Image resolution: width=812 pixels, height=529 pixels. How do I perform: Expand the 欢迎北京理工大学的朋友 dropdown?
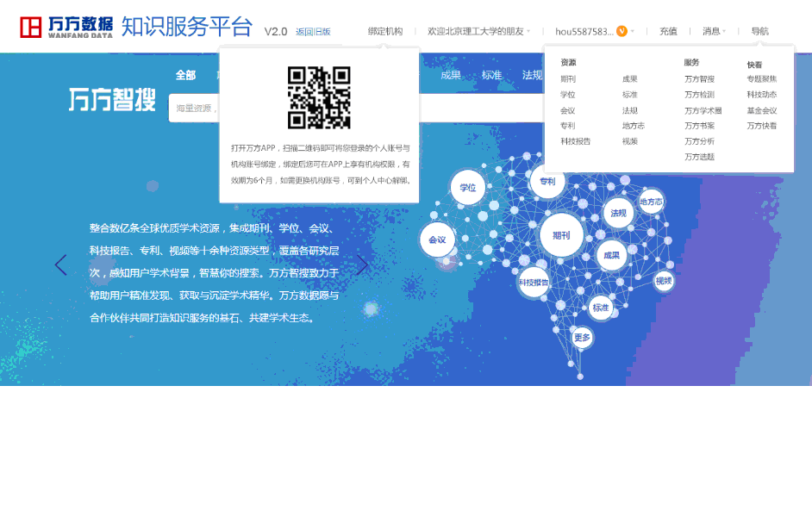click(x=478, y=31)
